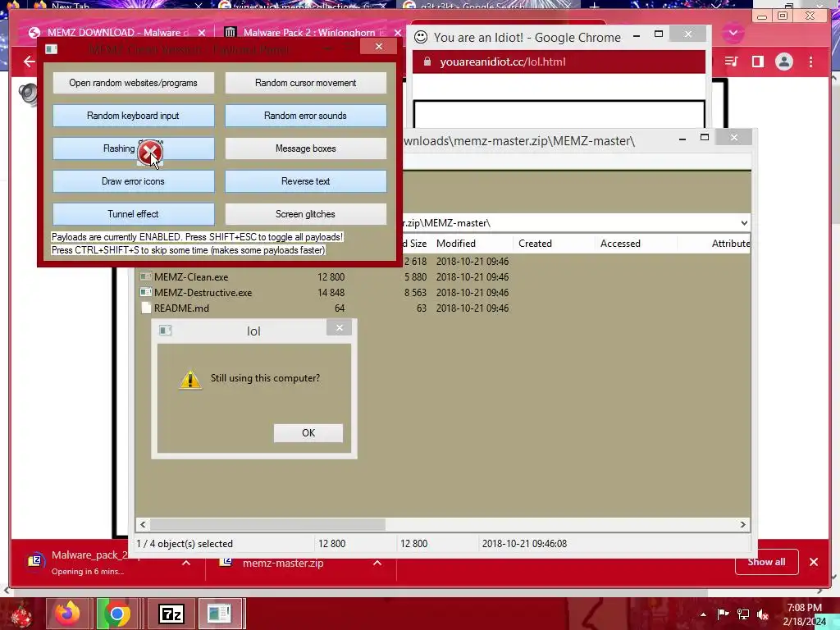This screenshot has width=840, height=630.
Task: Click warning icon in lol dialog
Action: click(x=190, y=380)
